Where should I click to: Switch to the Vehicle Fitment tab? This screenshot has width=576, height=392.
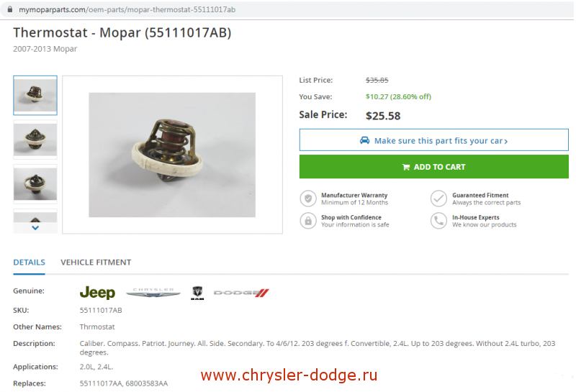pyautogui.click(x=96, y=262)
